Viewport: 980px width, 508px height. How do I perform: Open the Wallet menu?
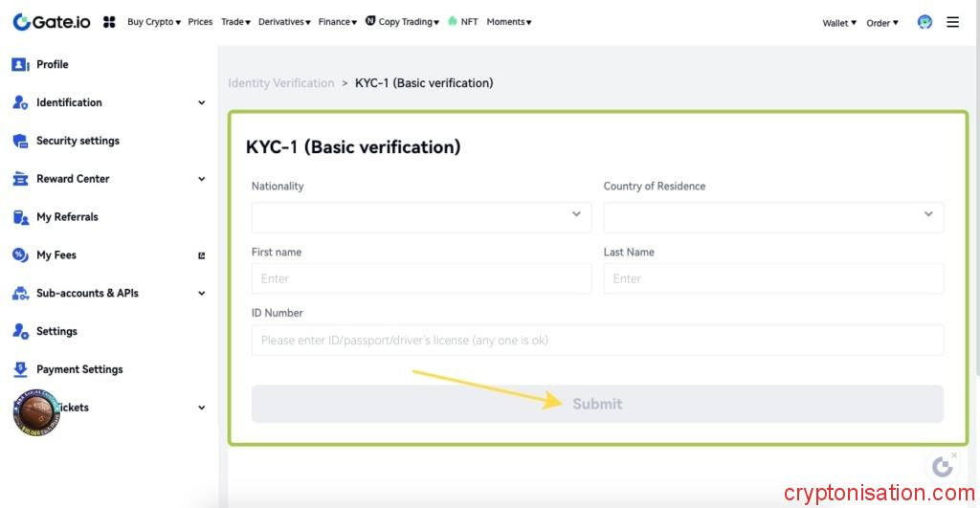point(839,23)
